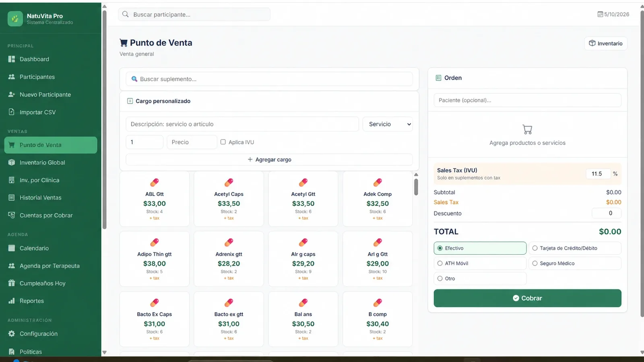Click the Cuentas por Cobrar icon
The width and height of the screenshot is (644, 362).
click(x=12, y=215)
